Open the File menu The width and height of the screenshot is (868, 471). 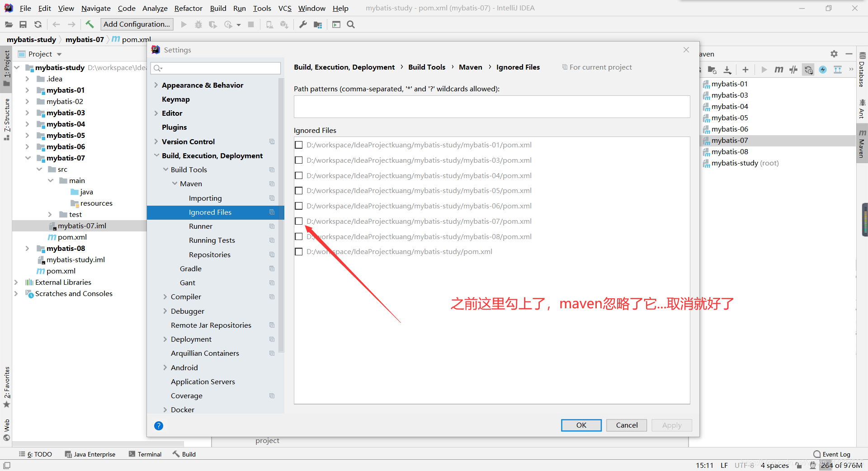coord(25,8)
